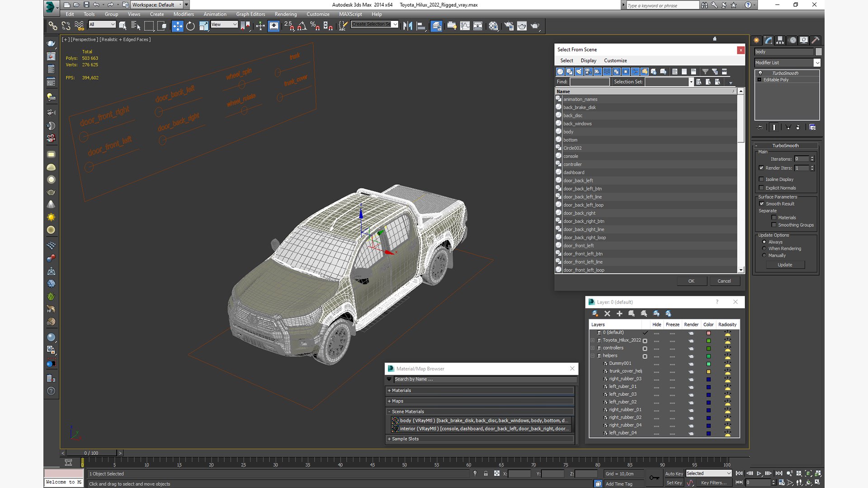Click the Bind to Space Warp icon
Image resolution: width=868 pixels, height=488 pixels.
coord(79,26)
